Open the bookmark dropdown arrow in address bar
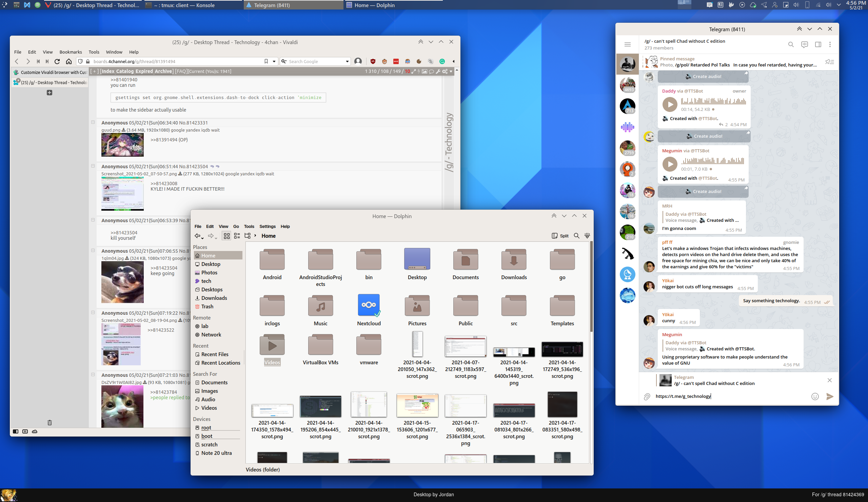 click(x=274, y=61)
